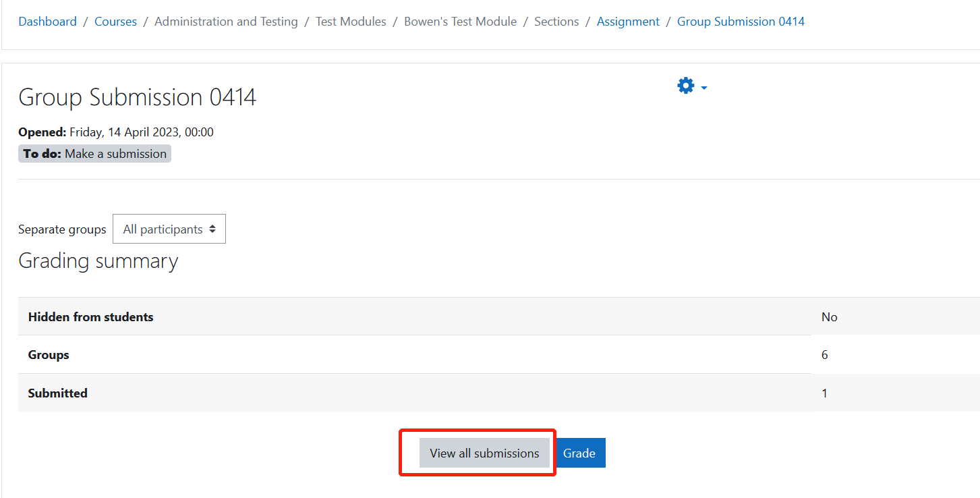Open the Assignment breadcrumb link
Image resolution: width=980 pixels, height=498 pixels.
click(628, 22)
